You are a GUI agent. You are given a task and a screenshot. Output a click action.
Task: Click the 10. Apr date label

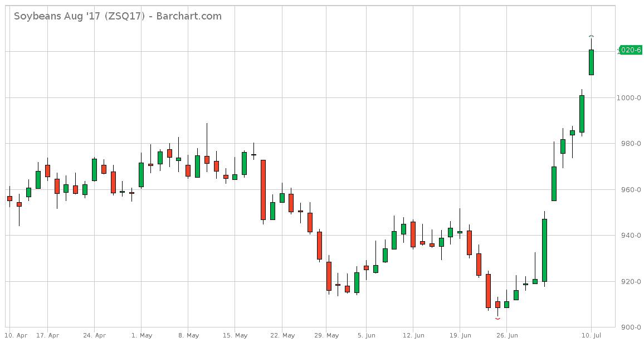[x=16, y=335]
